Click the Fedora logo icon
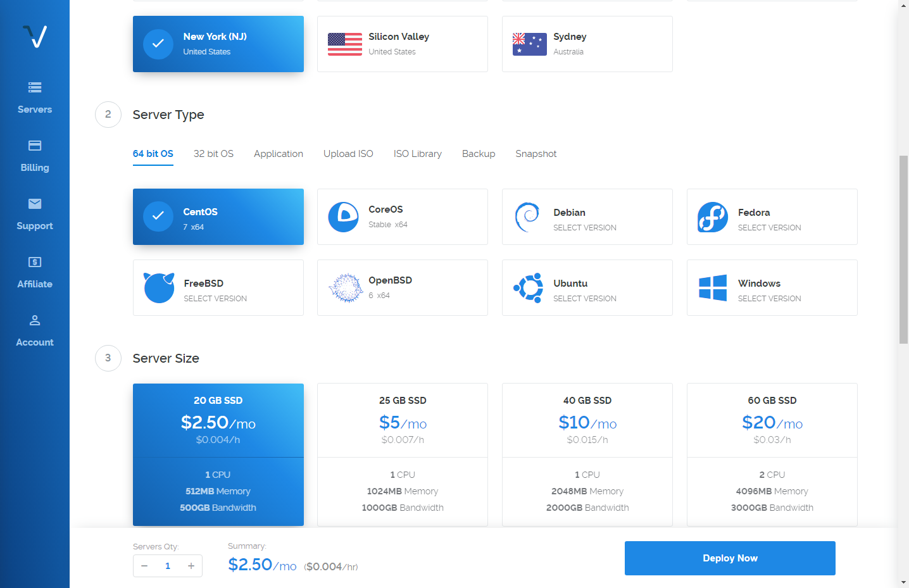909x588 pixels. [713, 217]
